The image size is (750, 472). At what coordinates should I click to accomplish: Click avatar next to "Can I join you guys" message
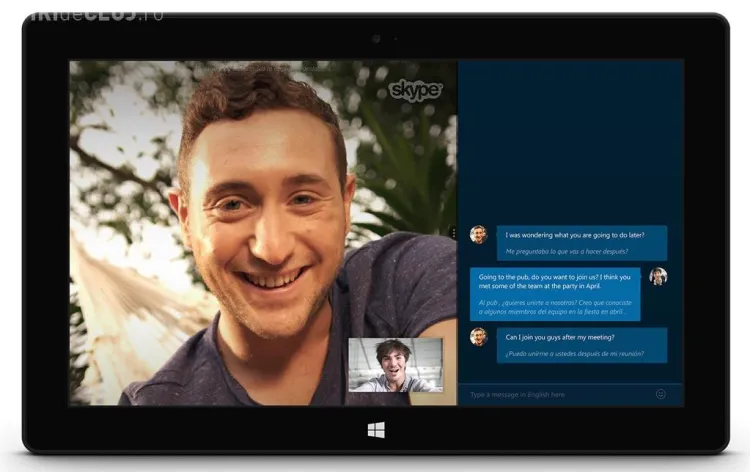(479, 337)
